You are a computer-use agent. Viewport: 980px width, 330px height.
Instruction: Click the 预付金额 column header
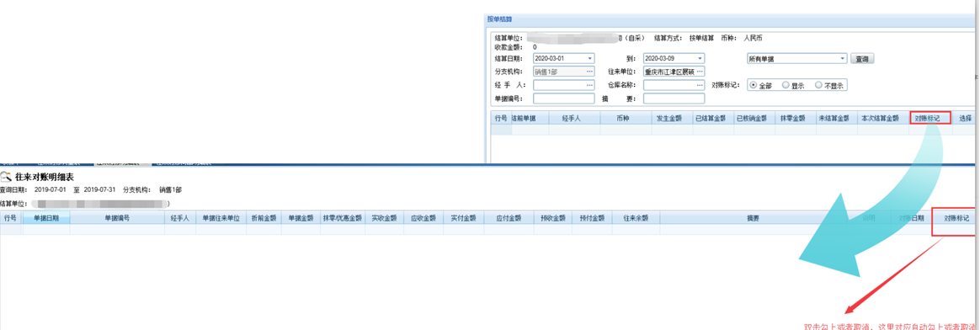[x=592, y=218]
